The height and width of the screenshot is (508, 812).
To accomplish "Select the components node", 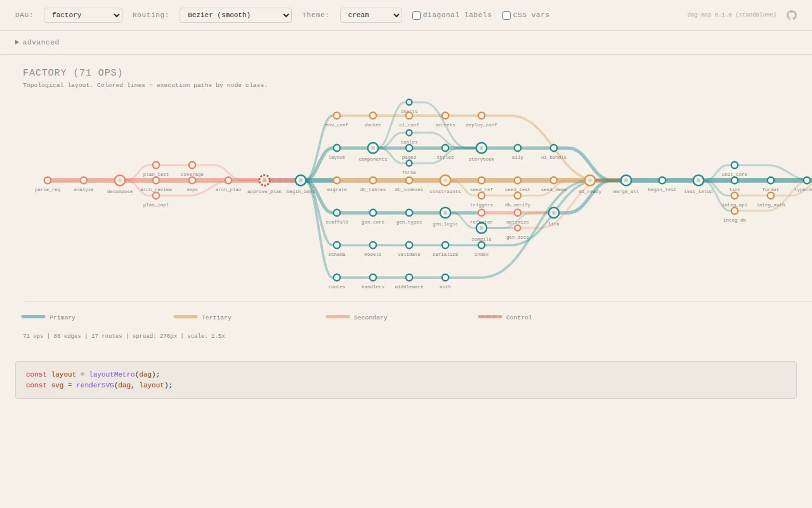I will point(373,148).
